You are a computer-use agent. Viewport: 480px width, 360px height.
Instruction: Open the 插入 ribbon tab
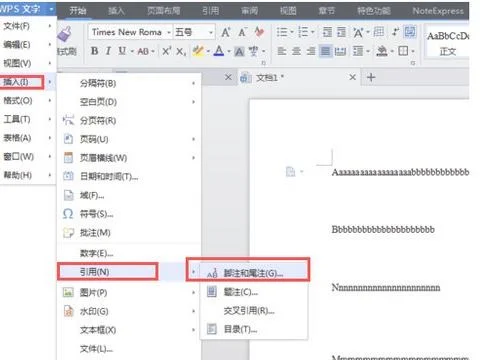[116, 11]
